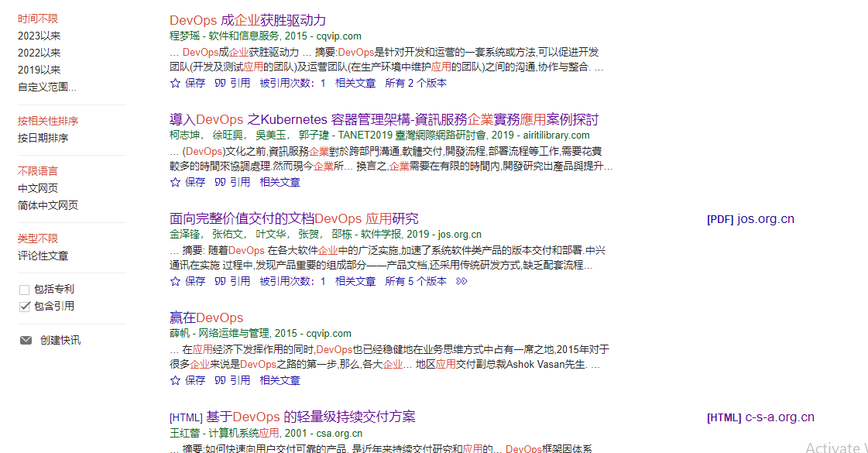Image resolution: width=868 pixels, height=453 pixels.
Task: Click envelope icon beside 创建快讯
Action: click(26, 340)
